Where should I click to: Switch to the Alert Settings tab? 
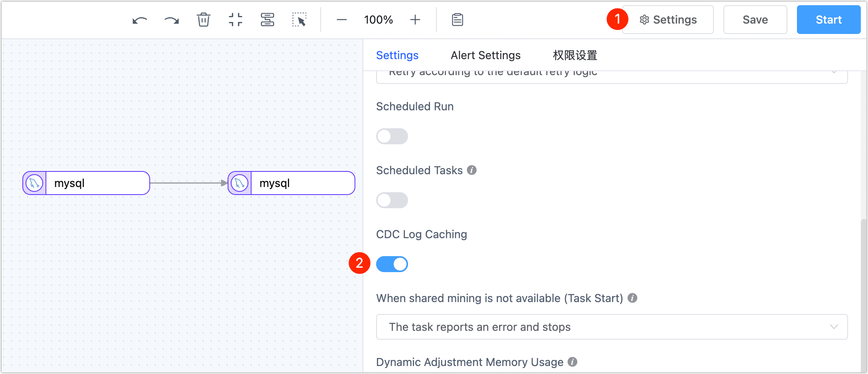point(486,55)
